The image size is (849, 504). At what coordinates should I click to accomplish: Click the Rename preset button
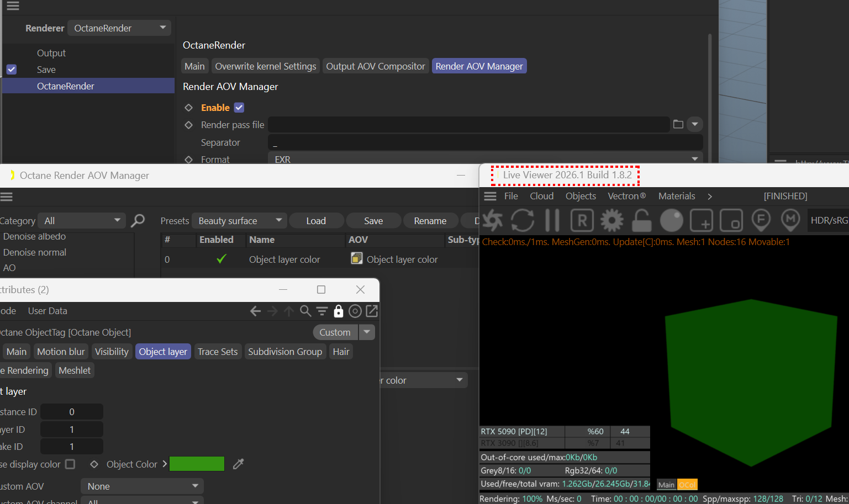[430, 221]
